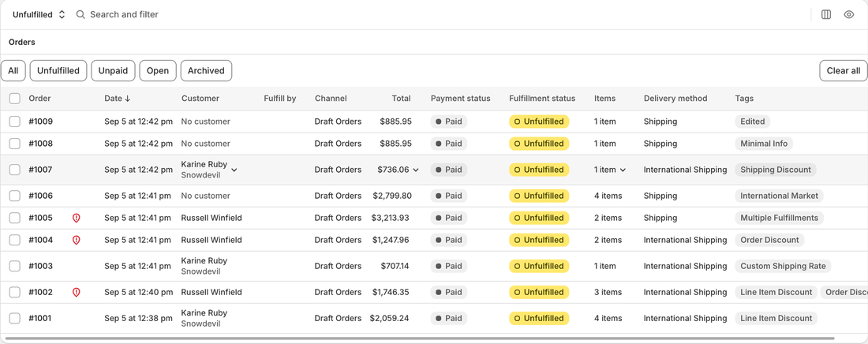The height and width of the screenshot is (344, 868).
Task: Click the Order column header
Action: coord(40,99)
